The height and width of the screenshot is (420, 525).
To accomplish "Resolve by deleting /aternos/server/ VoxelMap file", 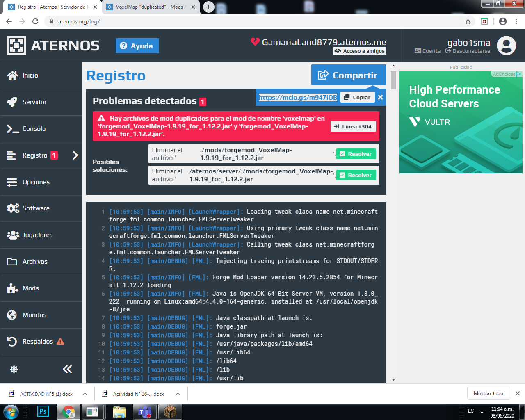I will coord(356,175).
